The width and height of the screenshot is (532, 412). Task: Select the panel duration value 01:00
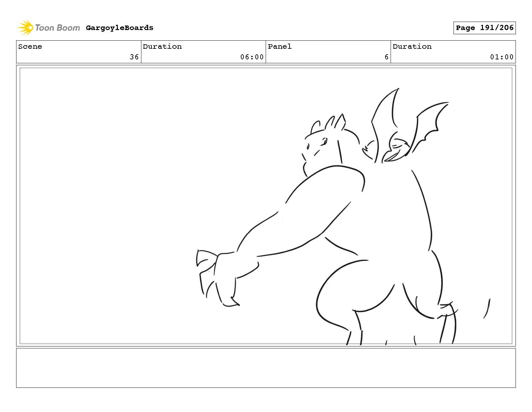502,57
